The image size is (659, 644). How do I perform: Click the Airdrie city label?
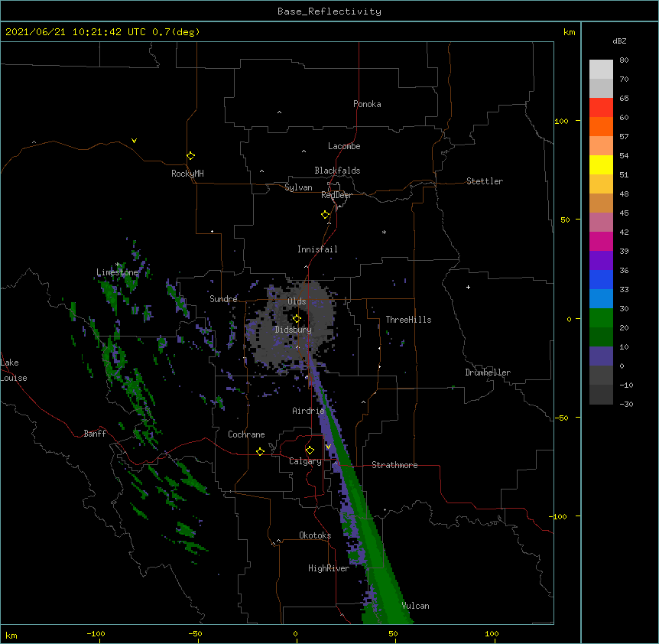tap(309, 411)
